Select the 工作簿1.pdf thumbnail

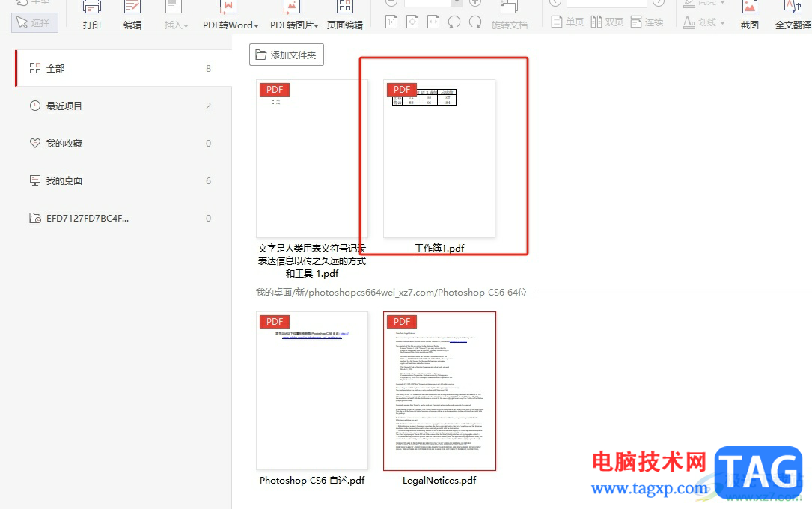pyautogui.click(x=439, y=159)
